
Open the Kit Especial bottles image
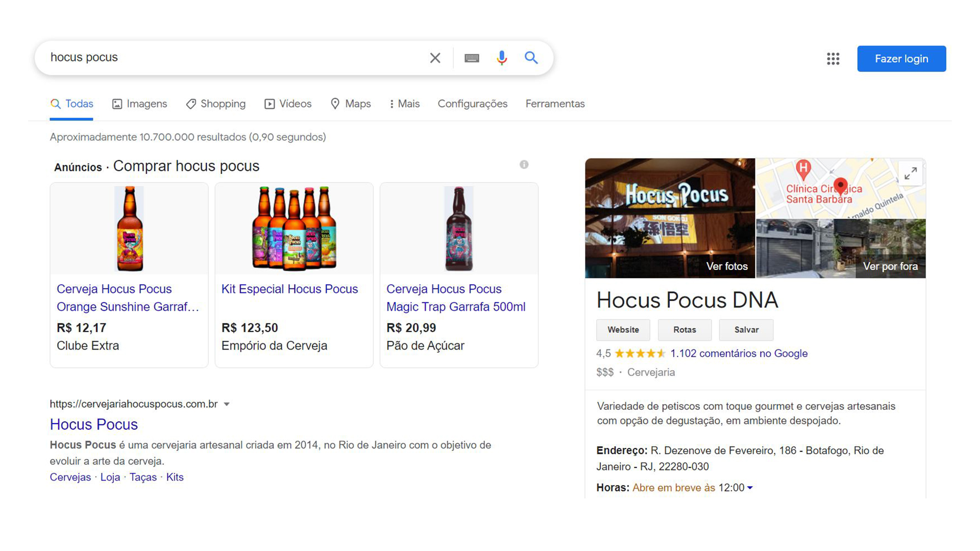point(294,229)
